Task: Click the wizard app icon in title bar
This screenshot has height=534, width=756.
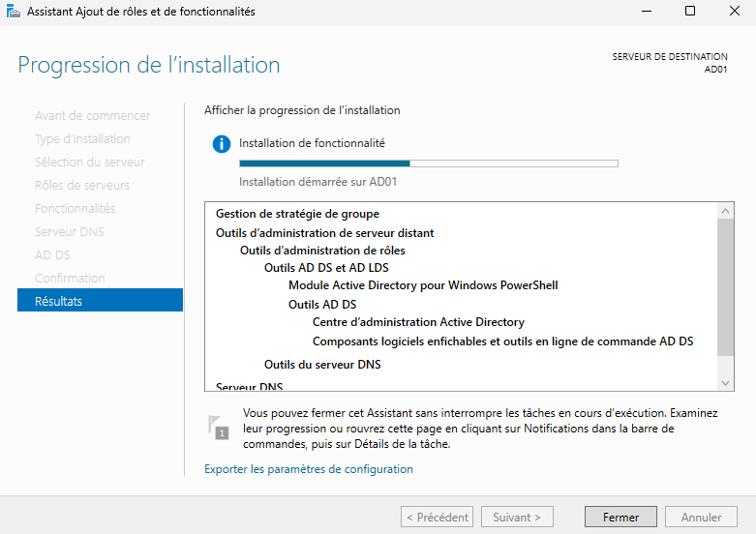Action: click(12, 12)
